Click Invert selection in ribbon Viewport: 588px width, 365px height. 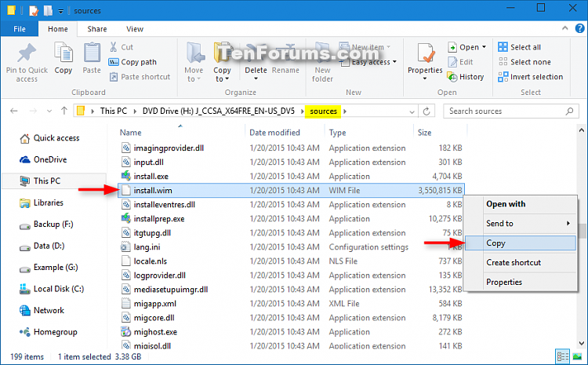(530, 77)
